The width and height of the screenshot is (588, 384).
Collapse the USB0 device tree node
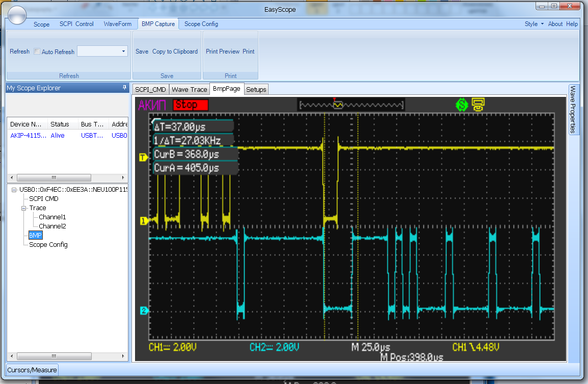[x=14, y=190]
